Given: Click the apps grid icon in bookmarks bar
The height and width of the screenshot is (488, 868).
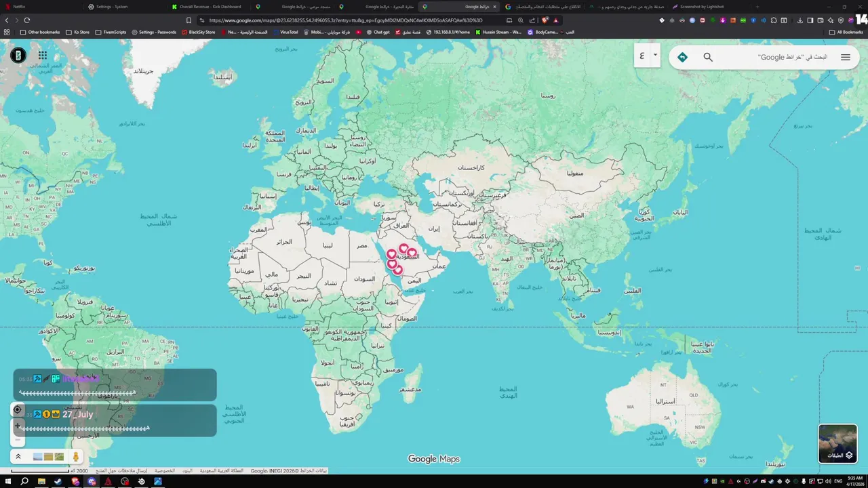Looking at the screenshot, I should pyautogui.click(x=7, y=32).
